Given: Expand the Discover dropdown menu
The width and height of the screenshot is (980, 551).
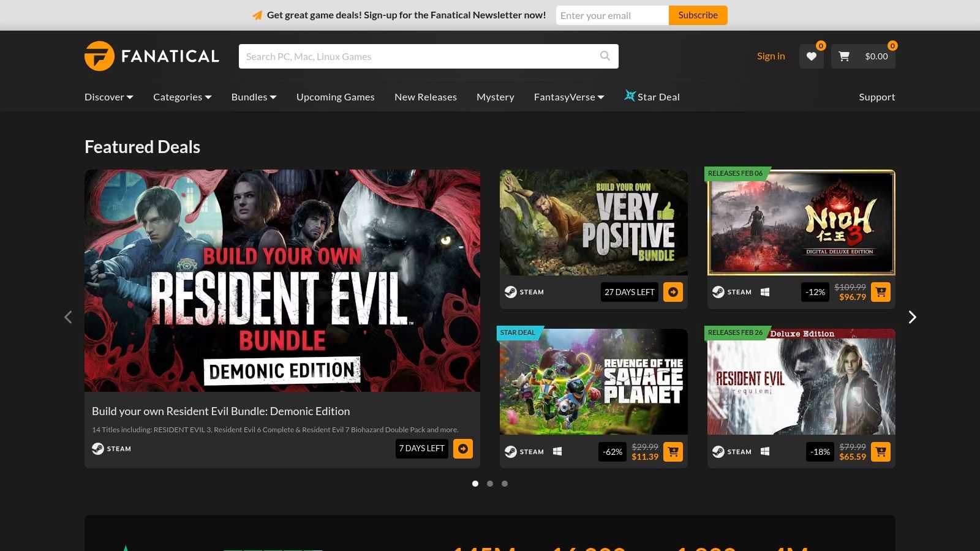Looking at the screenshot, I should tap(108, 97).
